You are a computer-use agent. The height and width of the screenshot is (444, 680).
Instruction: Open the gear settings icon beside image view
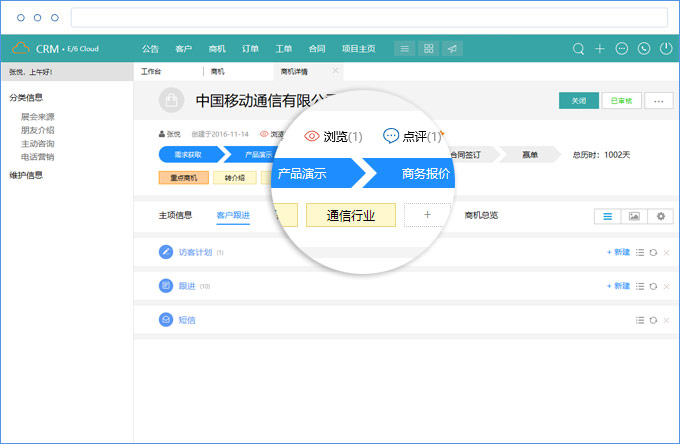pos(659,216)
